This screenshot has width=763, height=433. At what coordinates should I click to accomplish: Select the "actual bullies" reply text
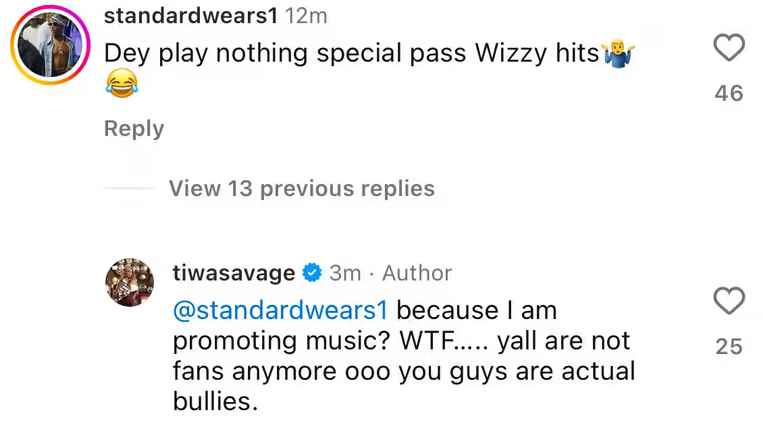pos(404,386)
